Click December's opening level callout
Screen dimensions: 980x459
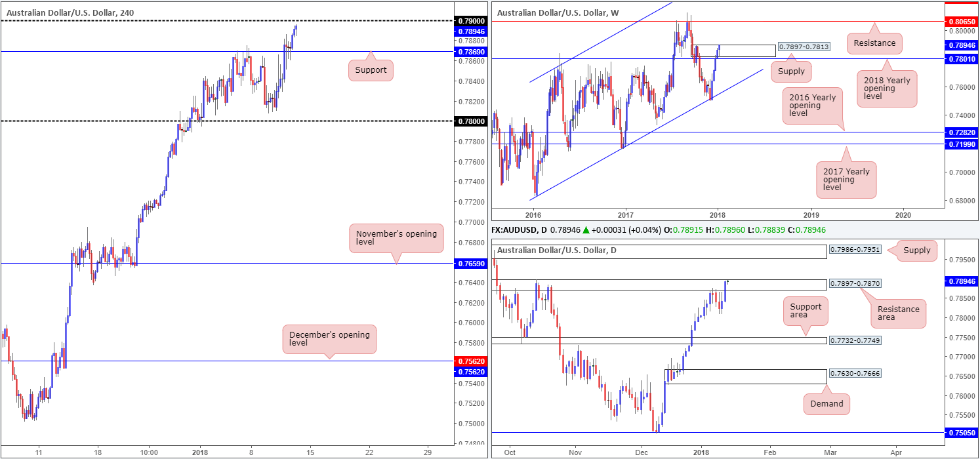pos(329,339)
